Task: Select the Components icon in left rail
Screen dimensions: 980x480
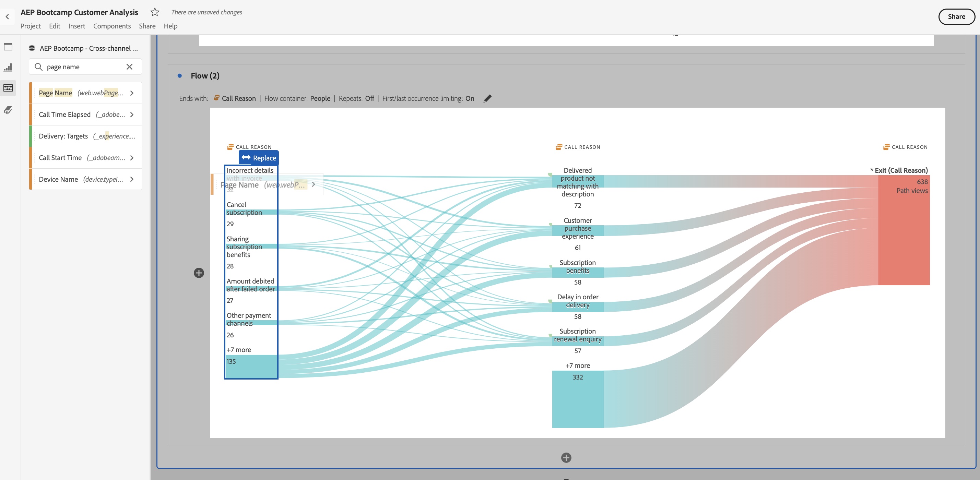Action: [8, 88]
